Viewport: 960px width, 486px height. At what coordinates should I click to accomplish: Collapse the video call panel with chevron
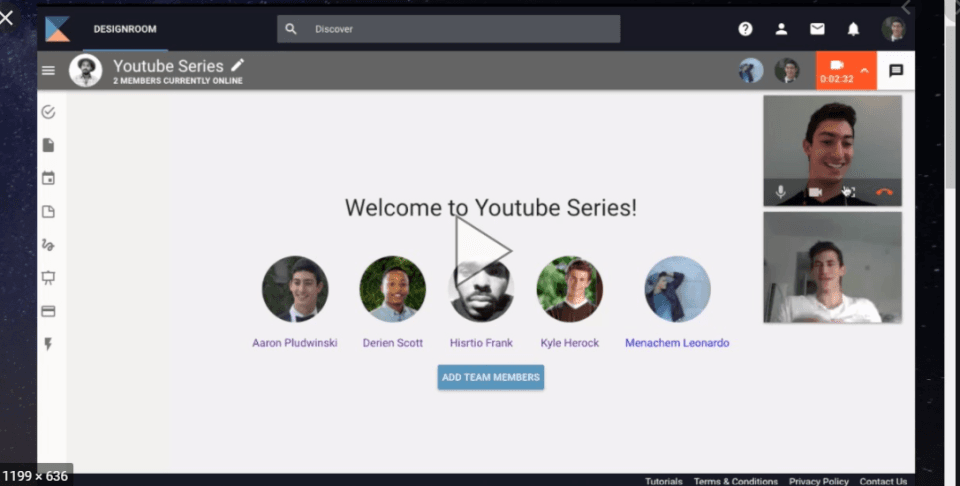864,71
